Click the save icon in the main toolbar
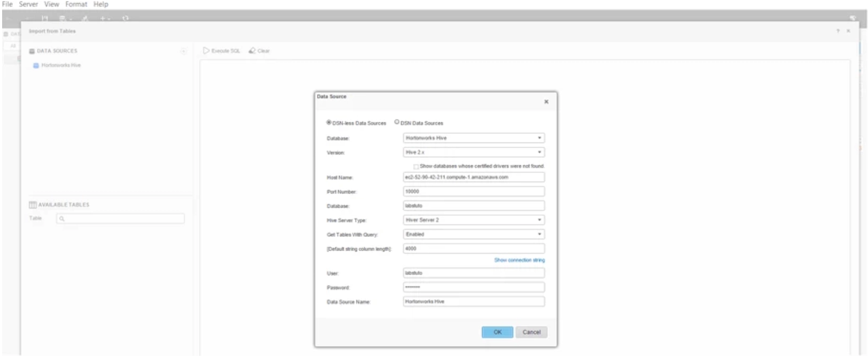Viewport: 868px width, 356px height. coord(45,19)
